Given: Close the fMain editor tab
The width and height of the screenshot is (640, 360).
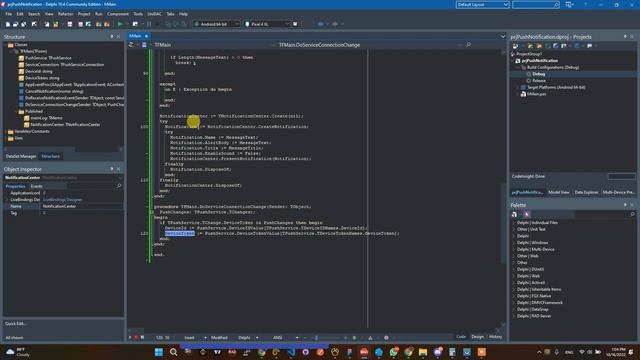Looking at the screenshot, I should [146, 36].
